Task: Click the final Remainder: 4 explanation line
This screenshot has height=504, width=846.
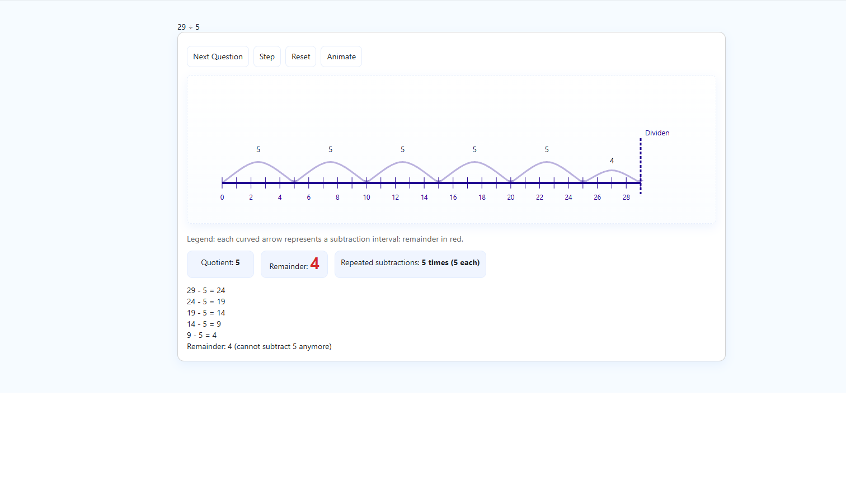Action: tap(259, 346)
